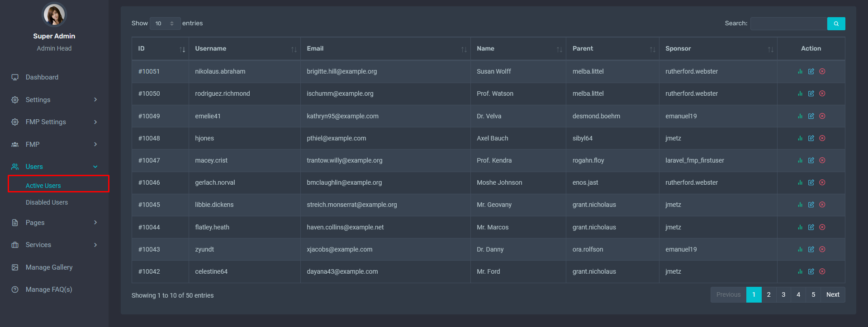Click red disable icon for emelie41
This screenshot has width=868, height=327.
coord(822,116)
